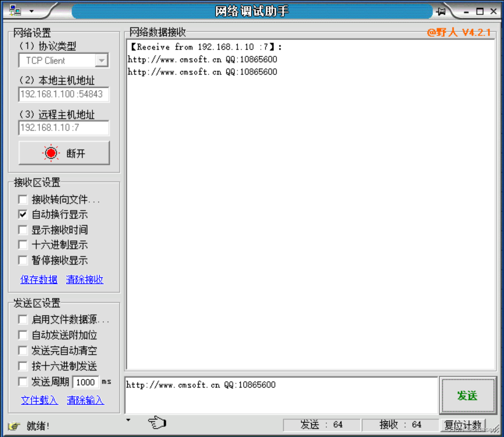This screenshot has width=504, height=437.
Task: Click the 清除接收 clear receive link
Action: pos(85,279)
